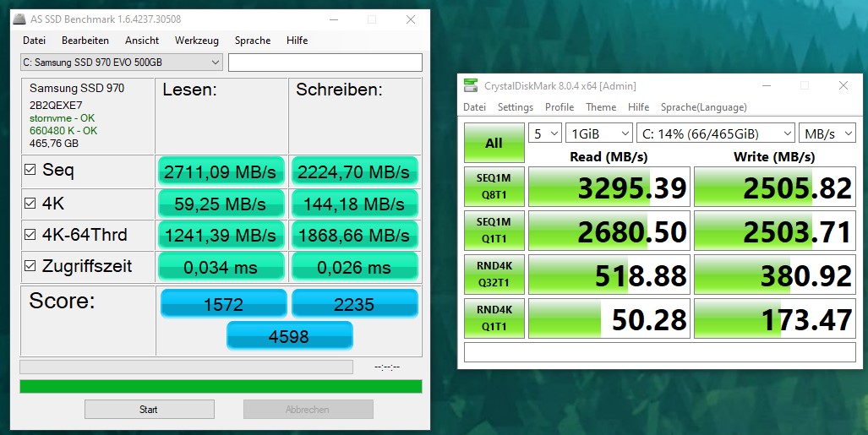
Task: Open the 1GiB test size dropdown
Action: point(599,133)
